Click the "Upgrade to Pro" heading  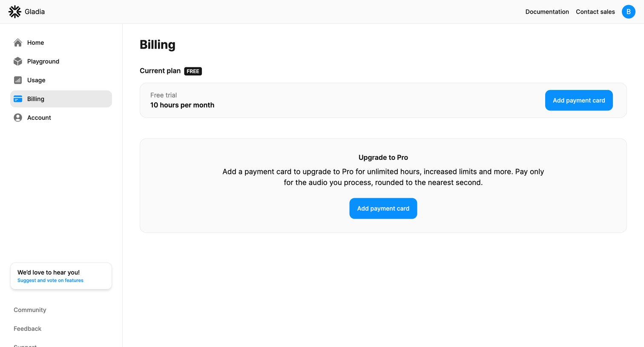coord(383,157)
